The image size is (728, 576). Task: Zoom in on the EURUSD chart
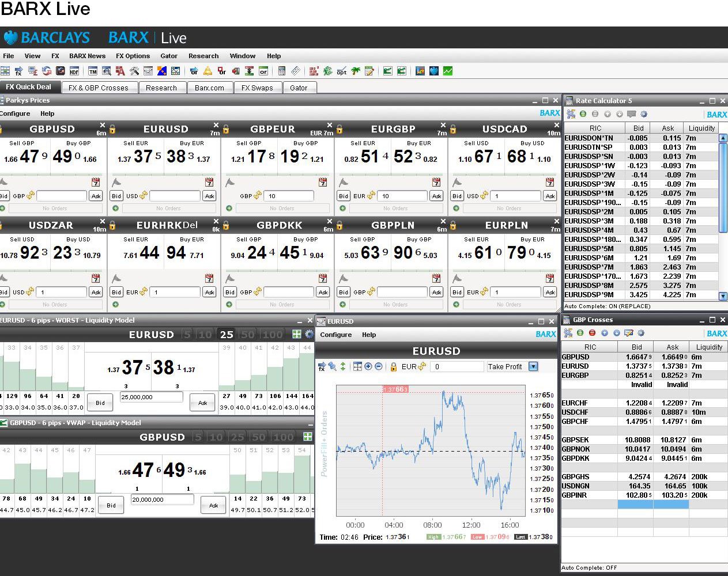(x=368, y=366)
